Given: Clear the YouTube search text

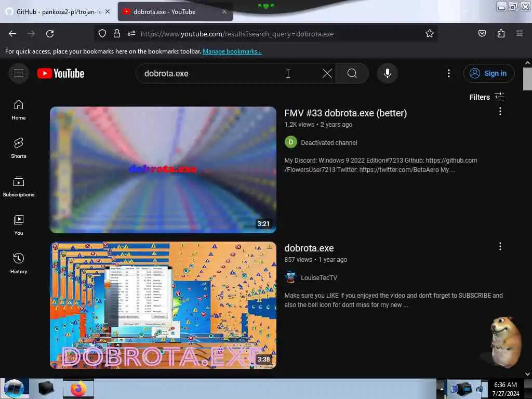Looking at the screenshot, I should coord(327,73).
